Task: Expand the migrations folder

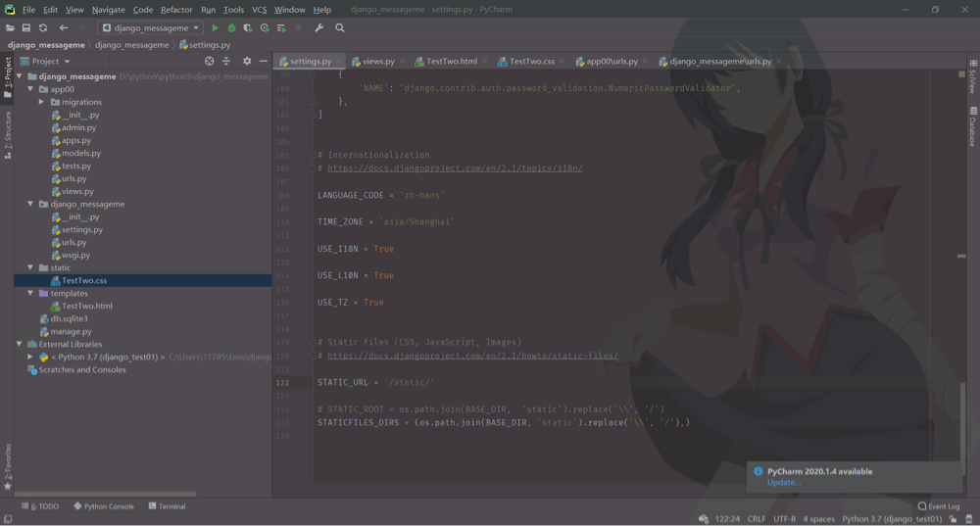Action: point(41,102)
